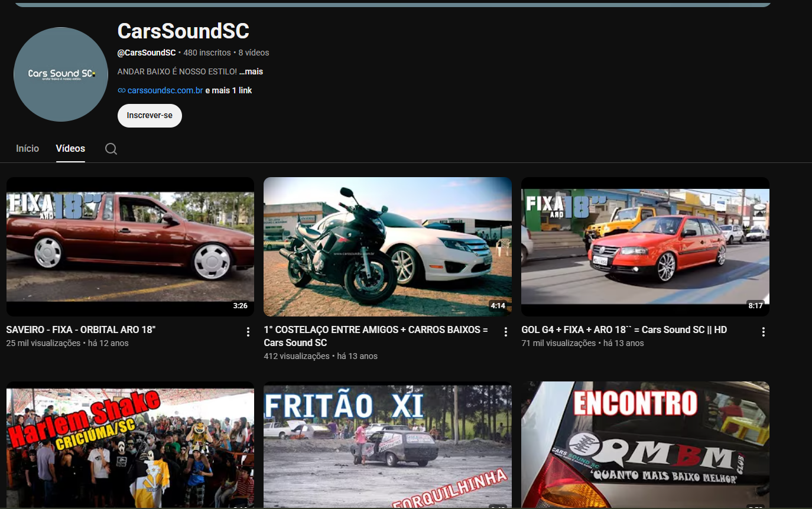The height and width of the screenshot is (509, 812).
Task: Play the brown Saveiro video thumbnail
Action: pyautogui.click(x=130, y=247)
